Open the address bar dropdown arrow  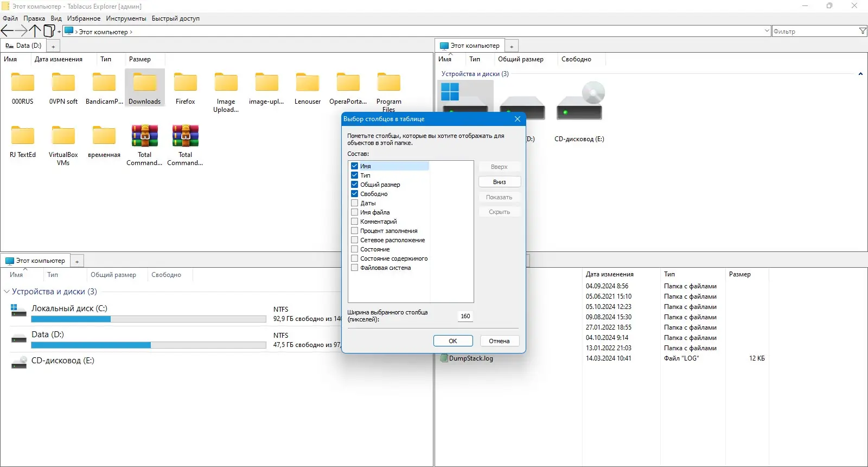click(767, 31)
